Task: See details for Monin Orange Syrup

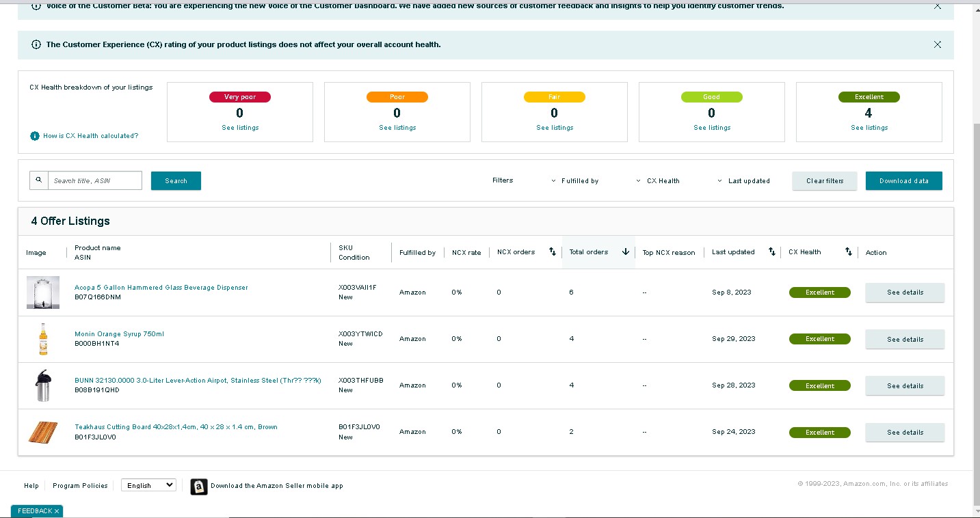Action: (x=905, y=339)
